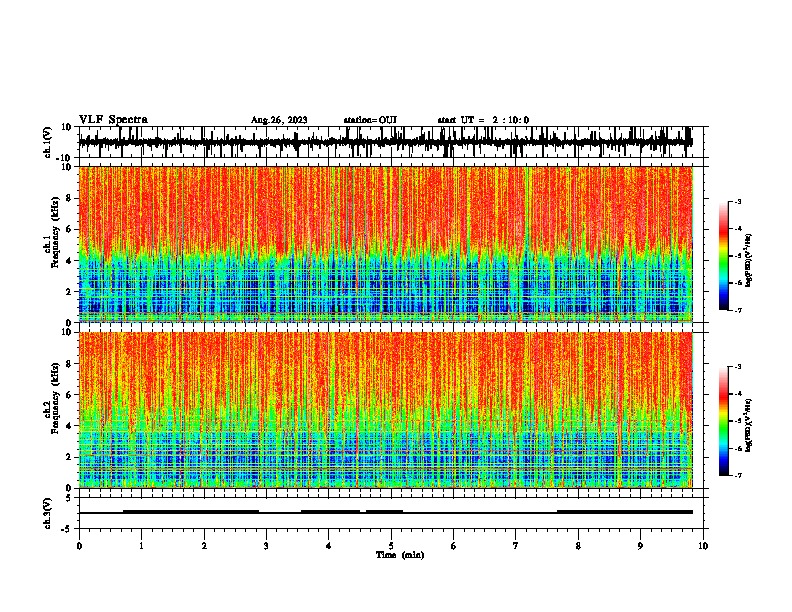Click the "-3" label on ch.1 color scale

click(738, 201)
